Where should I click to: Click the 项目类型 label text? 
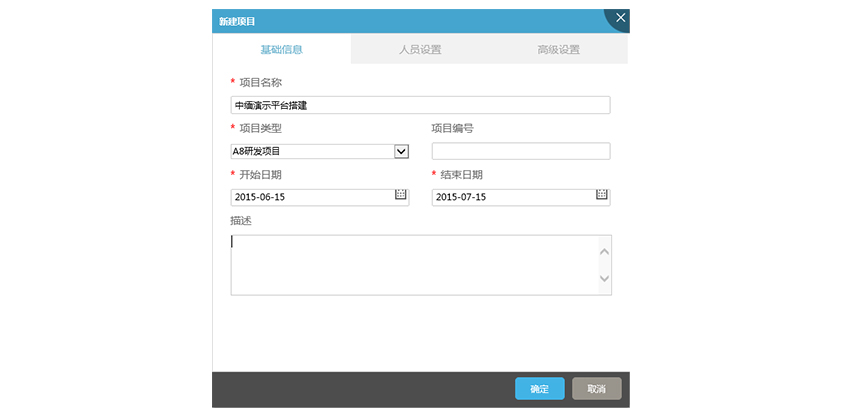pyautogui.click(x=260, y=128)
